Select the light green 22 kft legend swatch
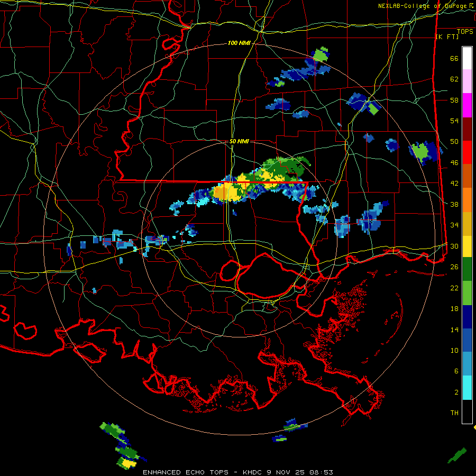The height and width of the screenshot is (476, 476). 467,293
